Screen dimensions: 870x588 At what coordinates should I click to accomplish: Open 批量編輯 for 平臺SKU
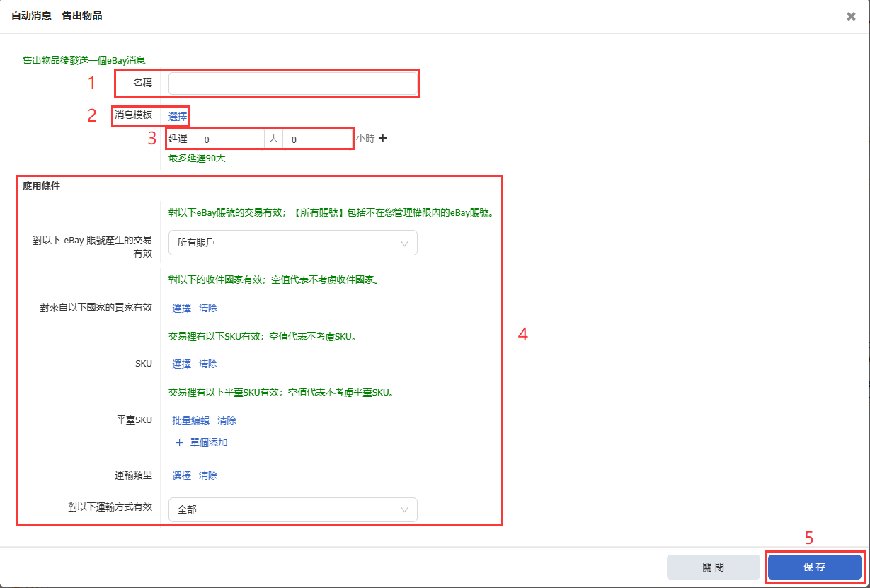point(191,420)
